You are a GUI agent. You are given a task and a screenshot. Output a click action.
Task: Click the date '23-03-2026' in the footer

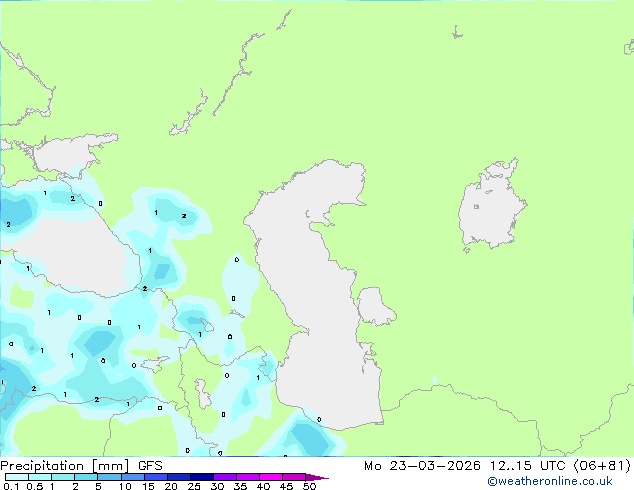(x=435, y=466)
